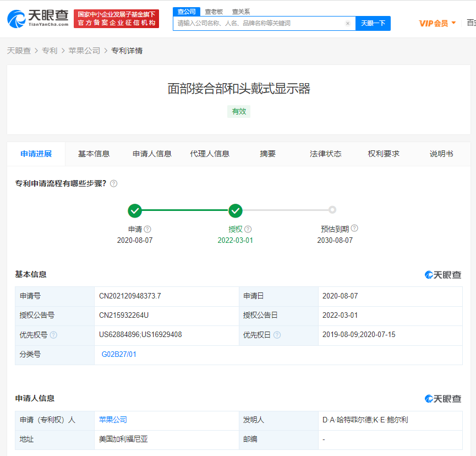Switch to the 法律状态 tab
This screenshot has width=476, height=456.
326,154
